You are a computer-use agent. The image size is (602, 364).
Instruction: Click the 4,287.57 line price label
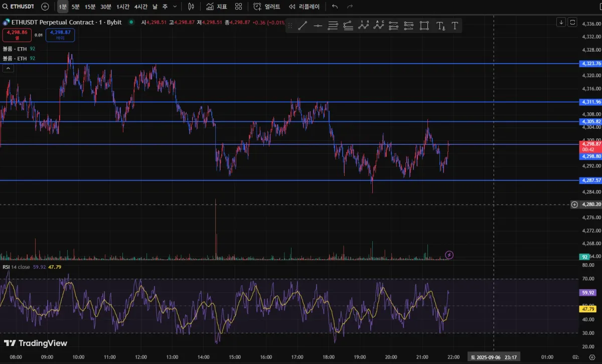click(590, 180)
